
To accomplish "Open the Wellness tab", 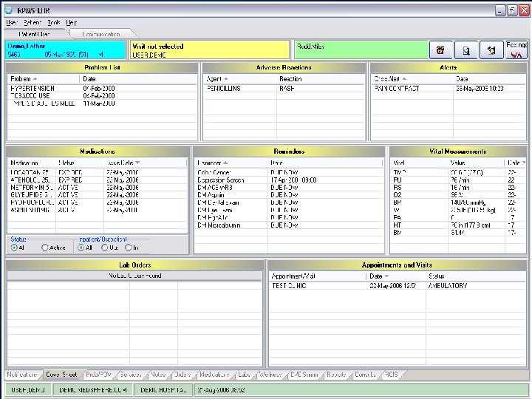I will coord(270,375).
